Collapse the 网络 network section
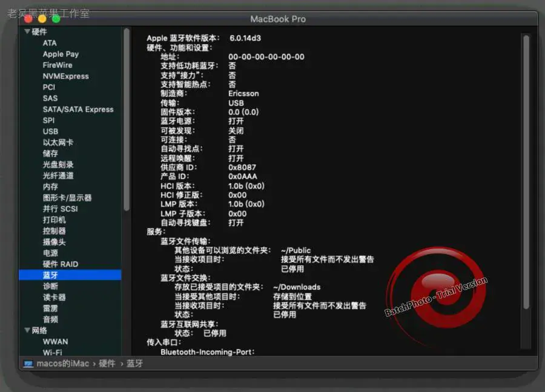The width and height of the screenshot is (545, 392). [x=27, y=330]
